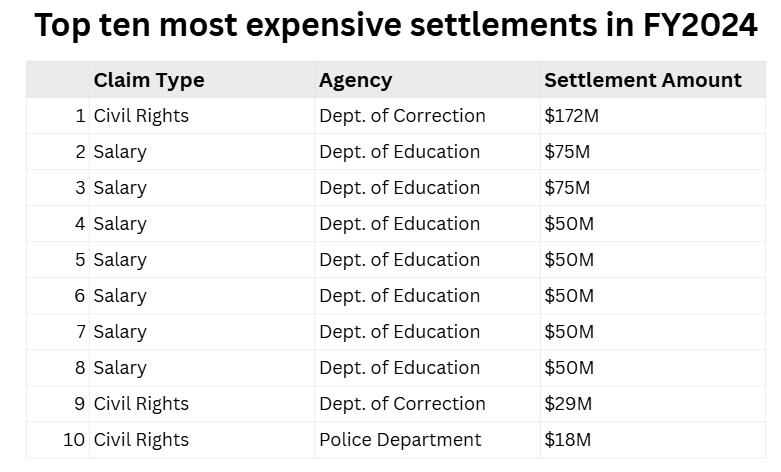Image resolution: width=781 pixels, height=472 pixels.
Task: Click Dept. of Correction in row 9
Action: (x=402, y=404)
